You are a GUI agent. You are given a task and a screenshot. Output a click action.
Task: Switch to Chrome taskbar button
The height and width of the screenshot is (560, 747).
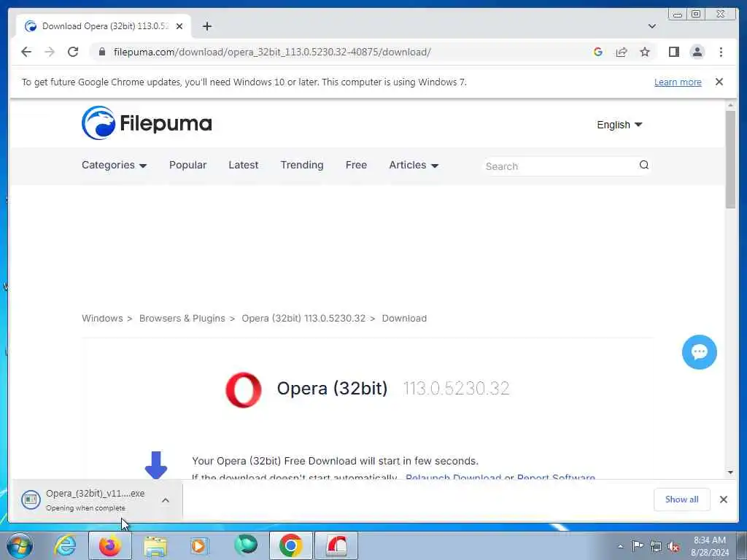point(290,545)
